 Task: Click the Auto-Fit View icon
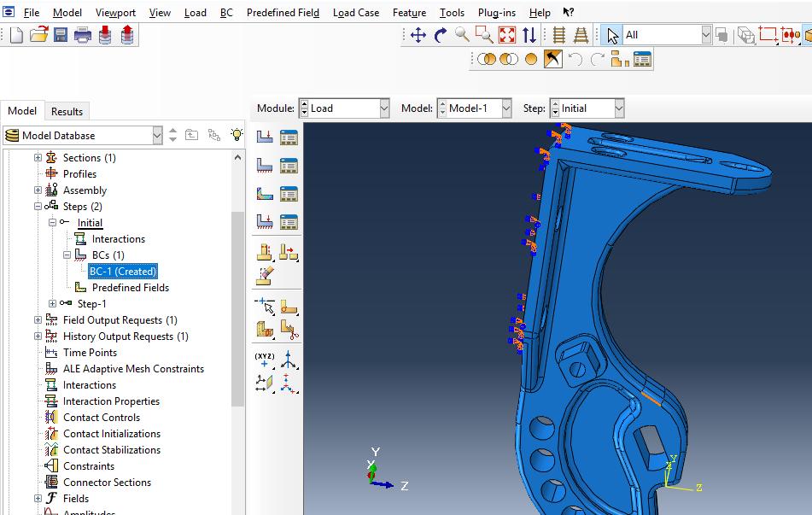[x=507, y=35]
